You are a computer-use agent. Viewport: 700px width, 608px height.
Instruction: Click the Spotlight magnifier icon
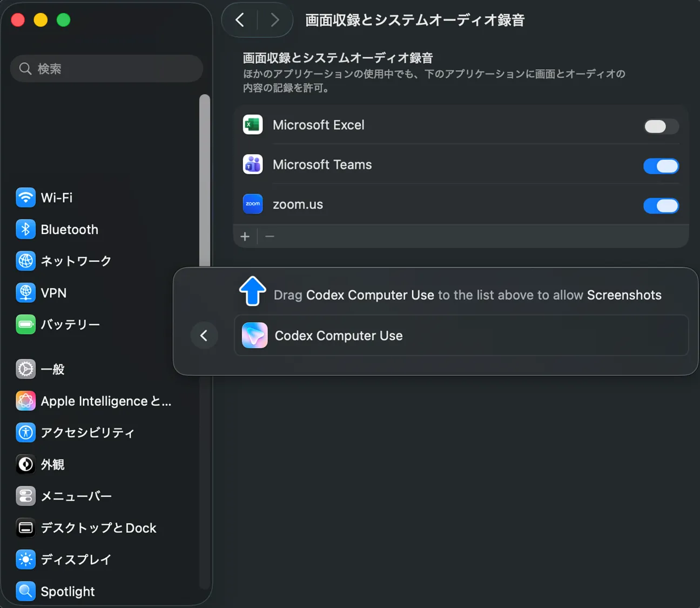click(25, 591)
